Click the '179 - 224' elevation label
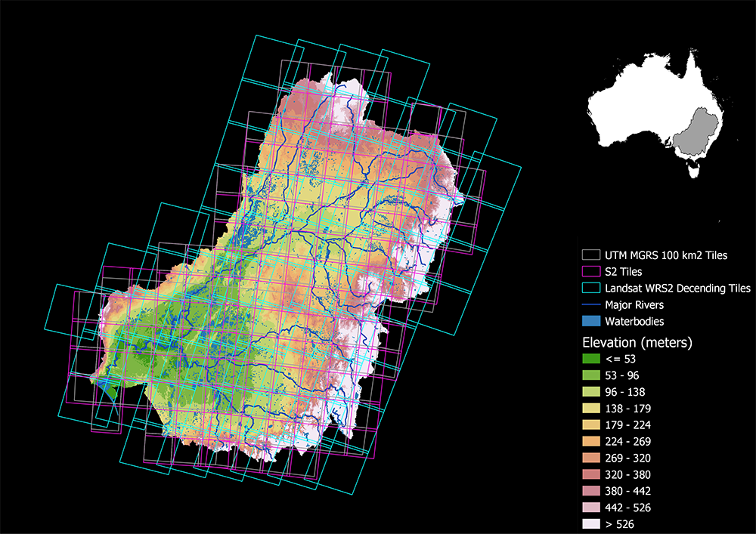Screen dimensions: 756x534 (627, 424)
